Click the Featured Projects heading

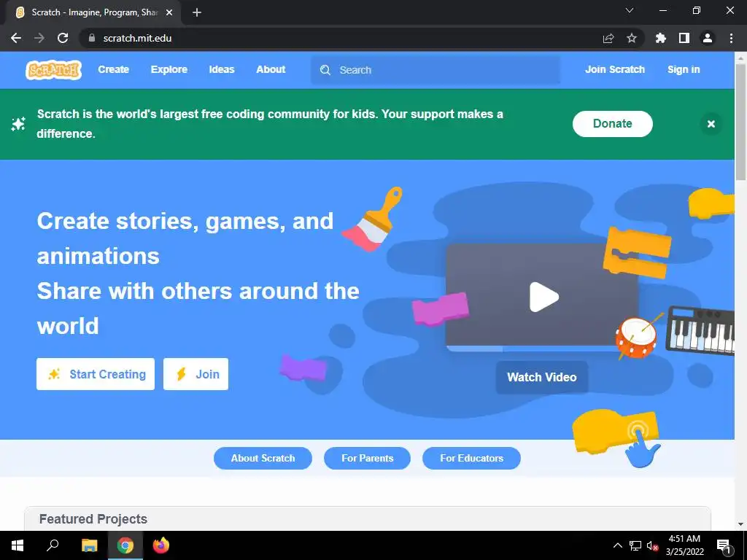(93, 519)
